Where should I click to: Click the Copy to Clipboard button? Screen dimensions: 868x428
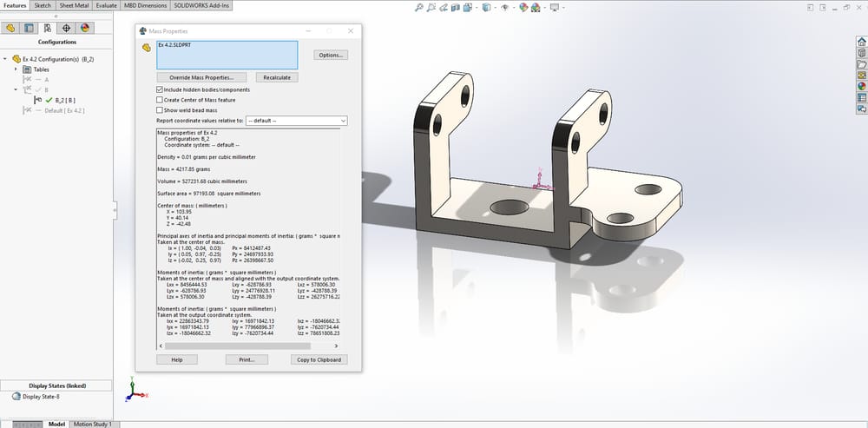[x=319, y=360]
